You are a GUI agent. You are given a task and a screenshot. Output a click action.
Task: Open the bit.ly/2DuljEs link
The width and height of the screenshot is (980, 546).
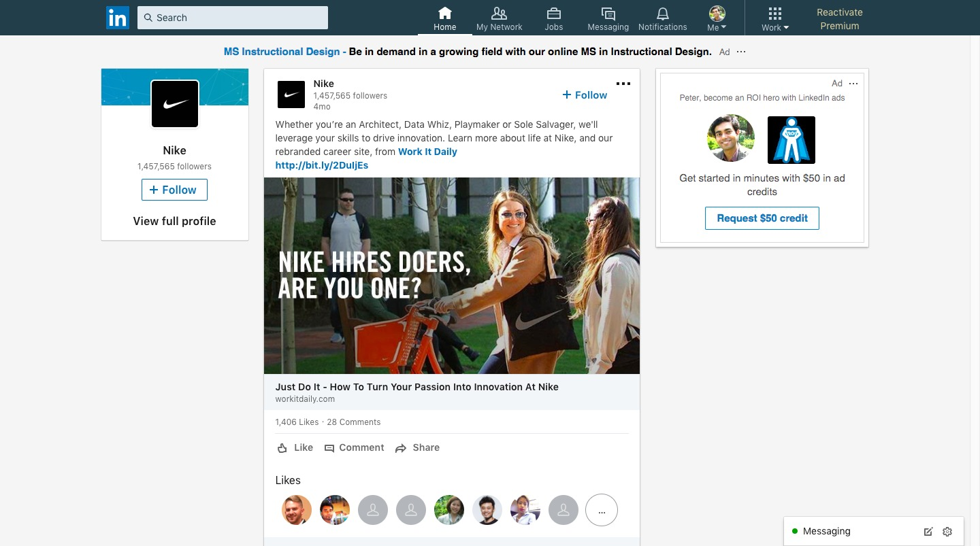(x=322, y=165)
